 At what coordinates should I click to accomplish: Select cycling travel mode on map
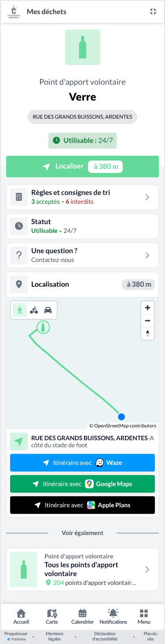click(34, 310)
